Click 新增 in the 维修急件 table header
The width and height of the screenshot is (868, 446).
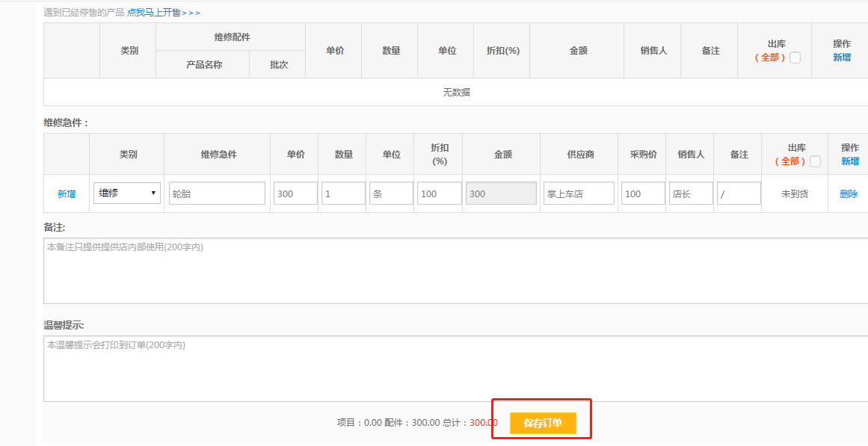pos(849,161)
